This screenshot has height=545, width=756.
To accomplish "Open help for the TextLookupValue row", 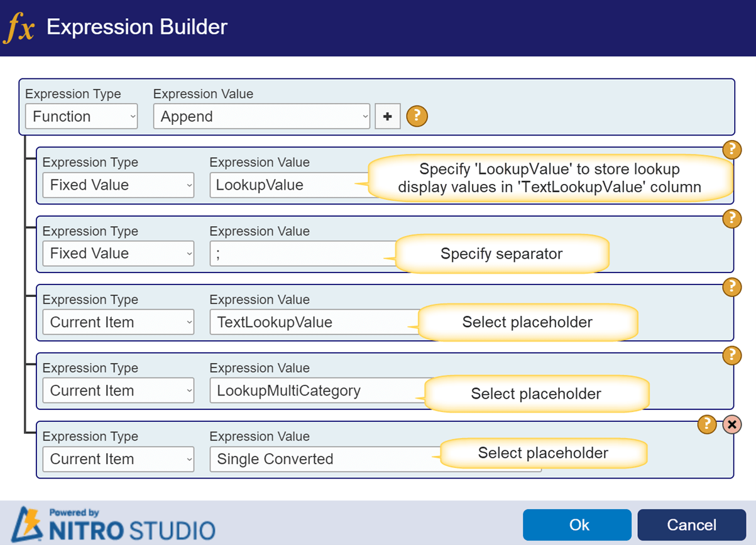I will click(731, 287).
